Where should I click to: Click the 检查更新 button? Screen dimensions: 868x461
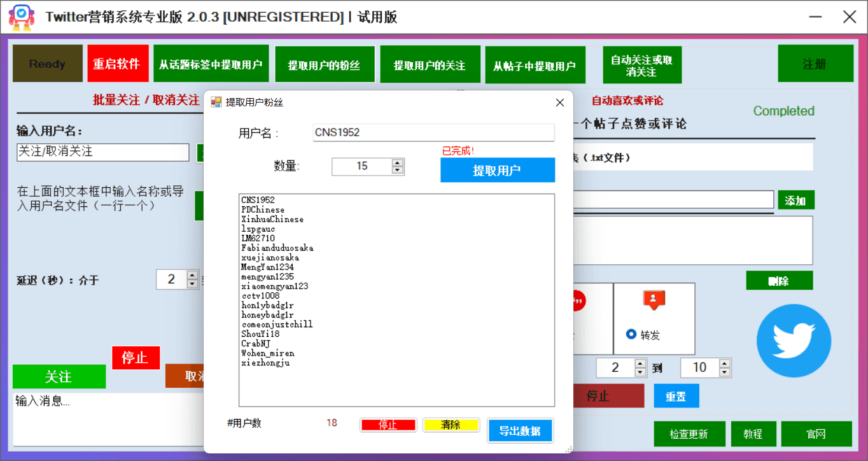pyautogui.click(x=689, y=434)
